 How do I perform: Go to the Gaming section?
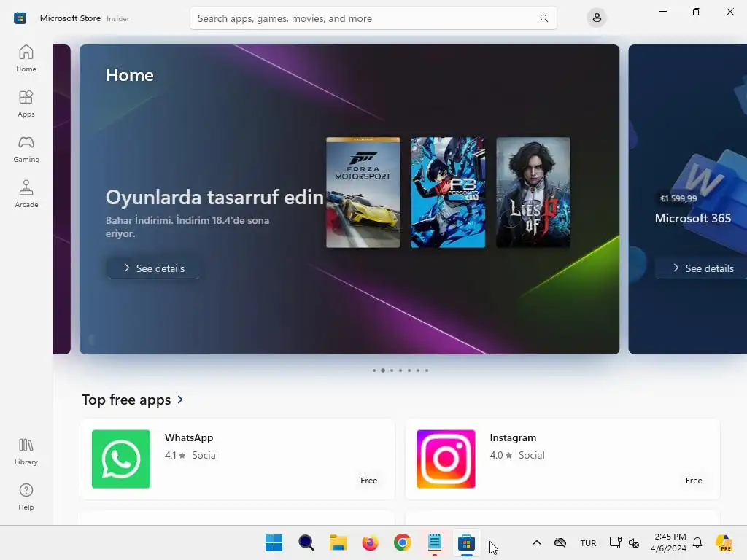coord(26,149)
